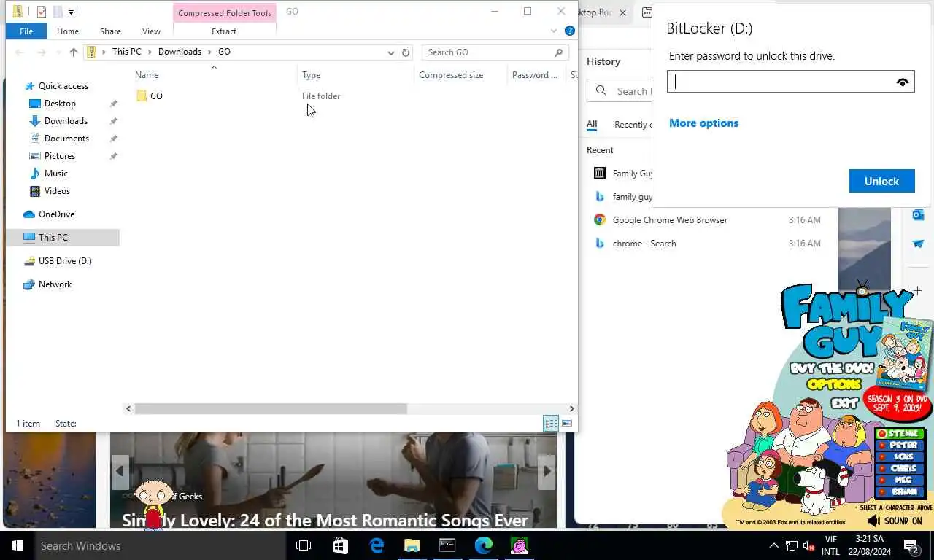Image resolution: width=934 pixels, height=560 pixels.
Task: Switch to Share ribbon tab
Action: pyautogui.click(x=110, y=31)
